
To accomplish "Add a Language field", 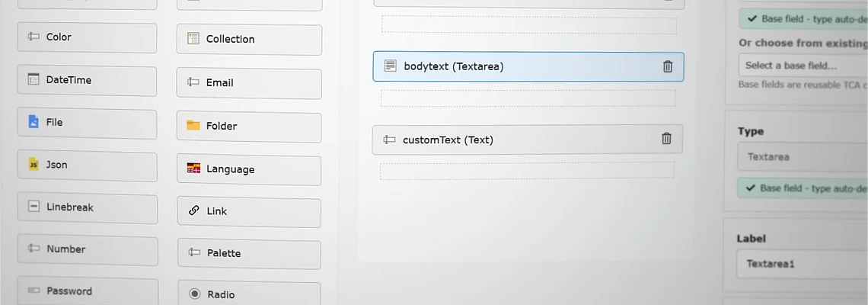I will (x=249, y=170).
